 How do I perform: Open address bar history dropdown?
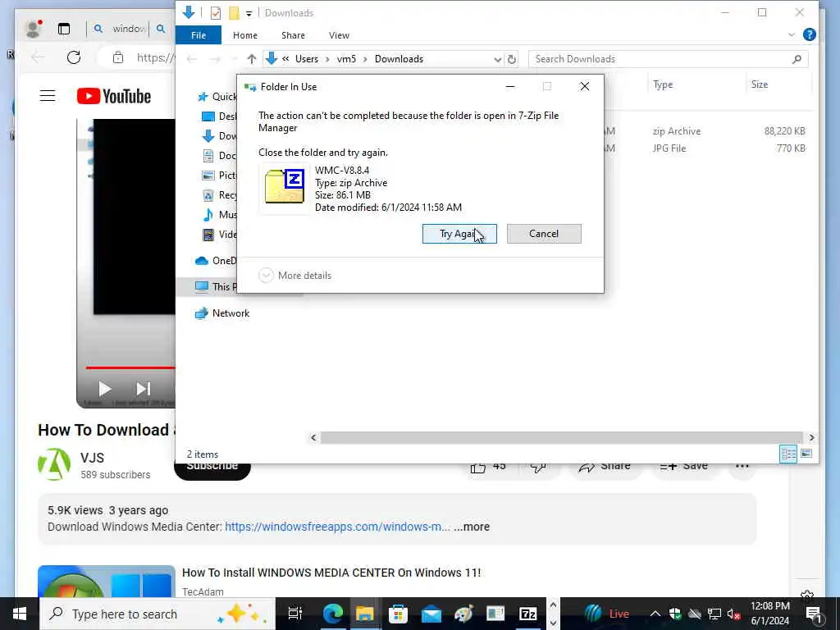497,59
